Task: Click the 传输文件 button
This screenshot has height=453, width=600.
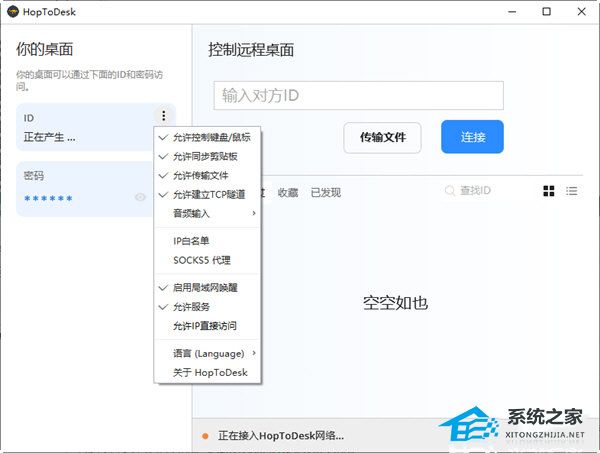Action: 382,137
